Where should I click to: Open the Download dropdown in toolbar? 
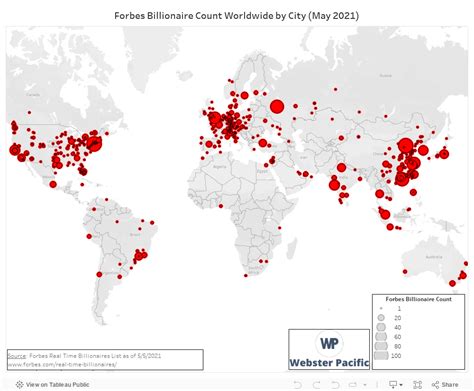pos(396,384)
